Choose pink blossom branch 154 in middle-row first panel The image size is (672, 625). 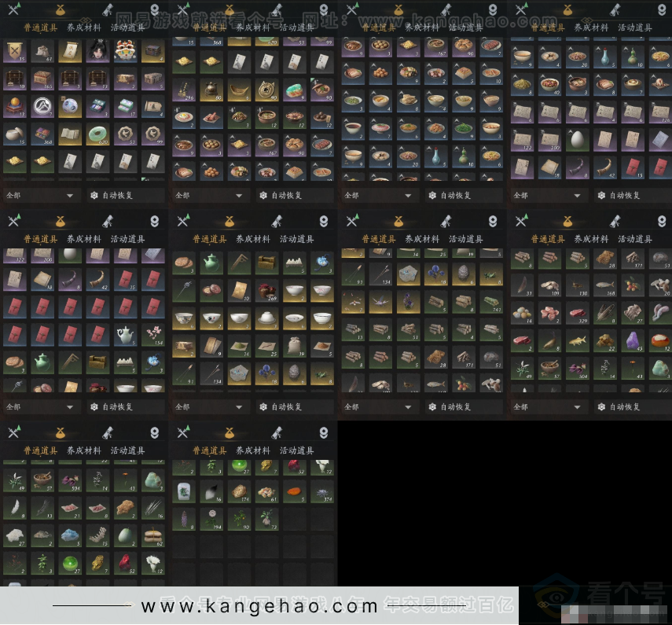(153, 335)
